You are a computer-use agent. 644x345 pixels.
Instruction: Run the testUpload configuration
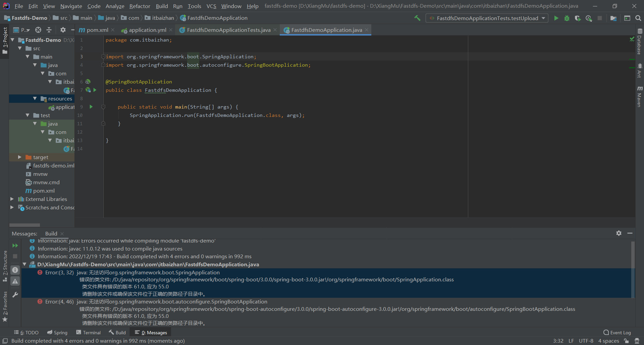[x=556, y=18]
